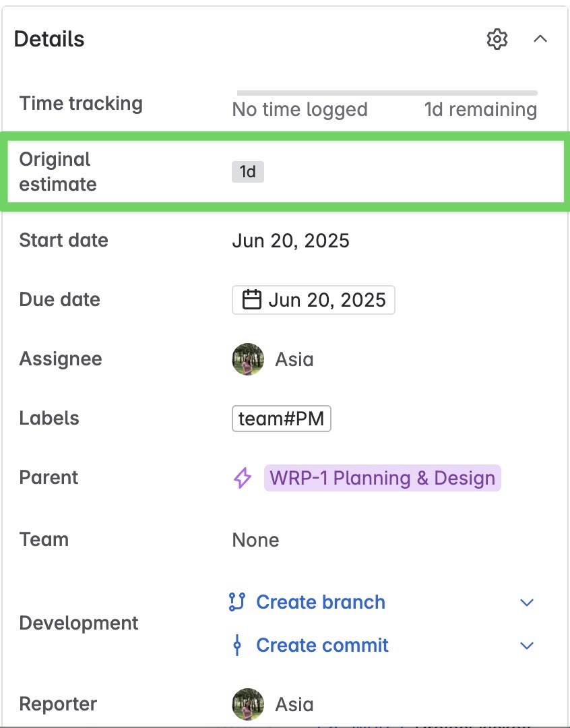
Task: Edit the Start date Jun 20, 2025
Action: 290,241
